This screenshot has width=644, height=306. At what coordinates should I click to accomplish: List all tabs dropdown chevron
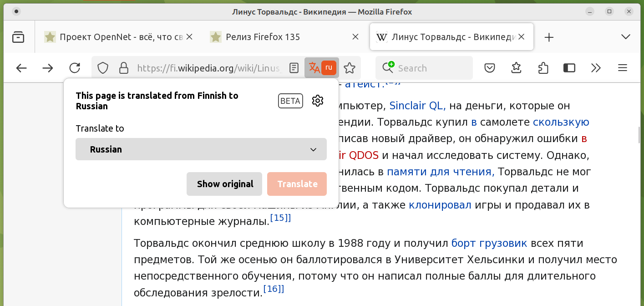click(625, 37)
